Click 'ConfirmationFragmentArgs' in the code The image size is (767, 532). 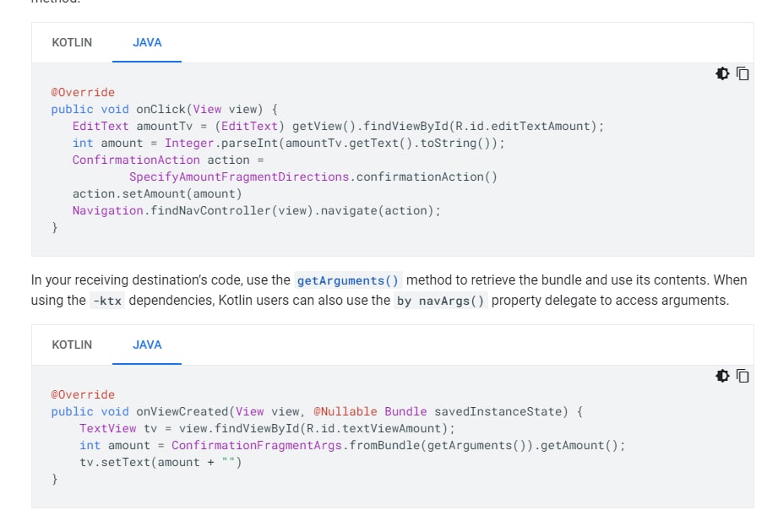[x=257, y=446]
